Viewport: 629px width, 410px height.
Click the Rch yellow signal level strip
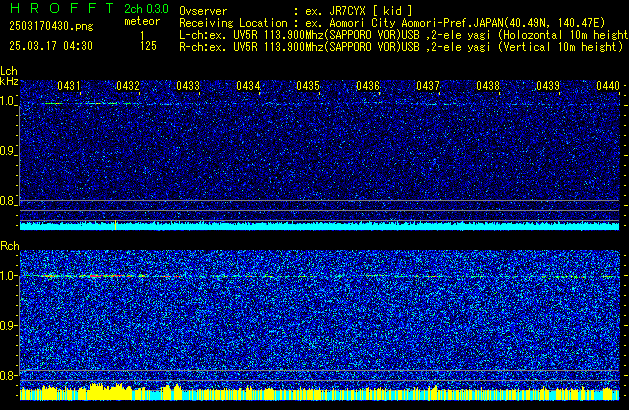point(319,392)
